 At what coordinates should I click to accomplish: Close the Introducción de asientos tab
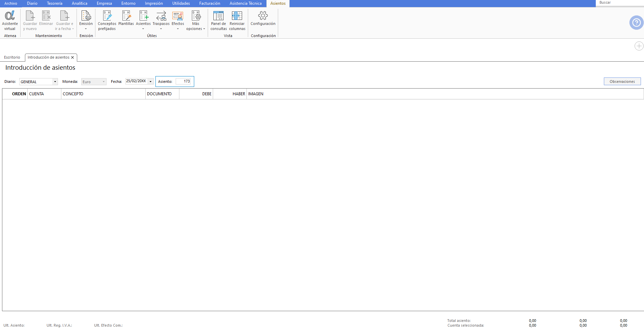[x=72, y=58]
